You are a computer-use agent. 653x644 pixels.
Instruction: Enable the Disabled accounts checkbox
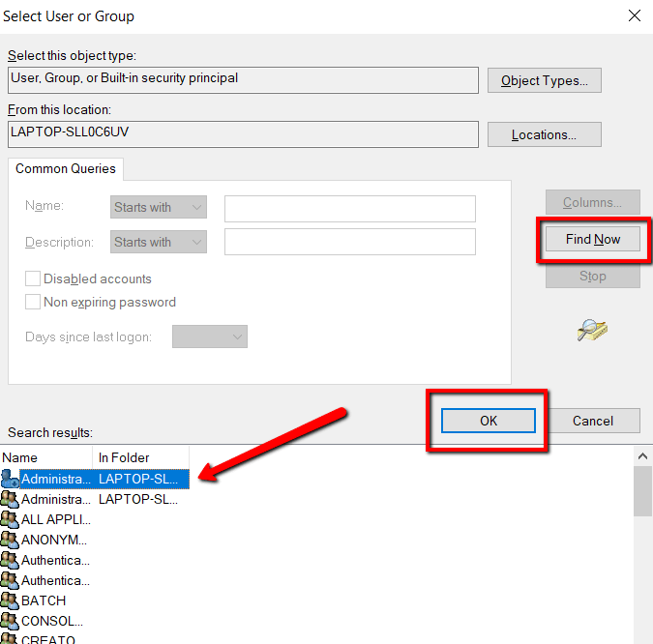pos(33,278)
